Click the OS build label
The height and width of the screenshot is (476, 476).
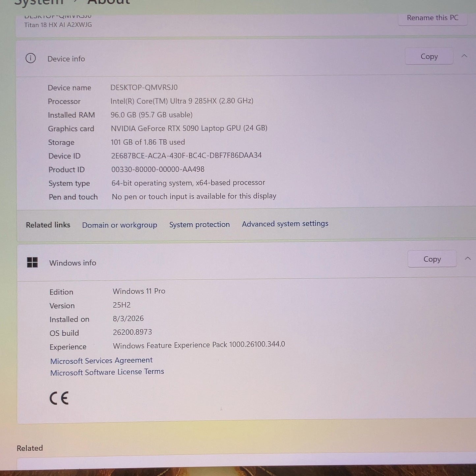64,333
